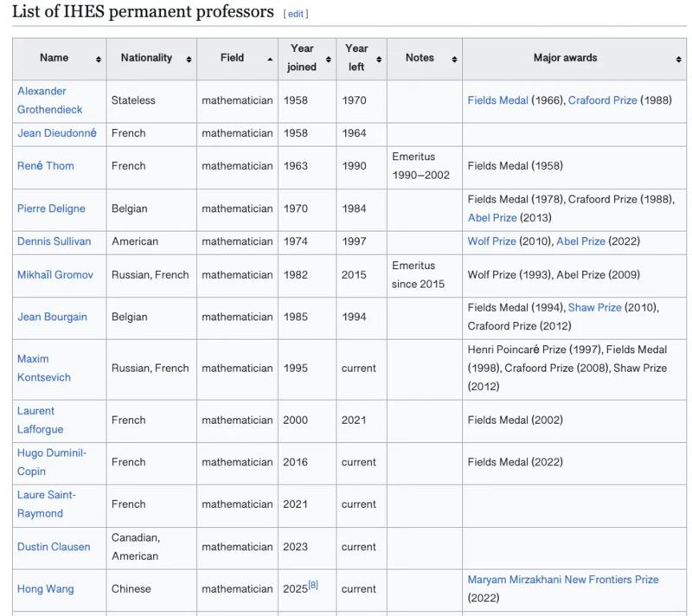Click 'Crafoord Prize (2012)' in Bourgain's row
Image resolution: width=692 pixels, height=616 pixels.
[520, 326]
